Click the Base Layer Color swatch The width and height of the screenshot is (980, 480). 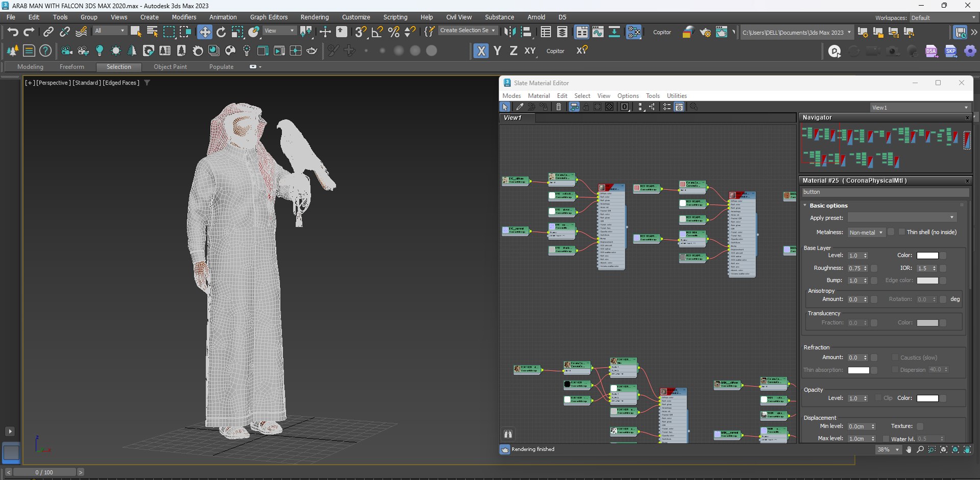click(927, 256)
